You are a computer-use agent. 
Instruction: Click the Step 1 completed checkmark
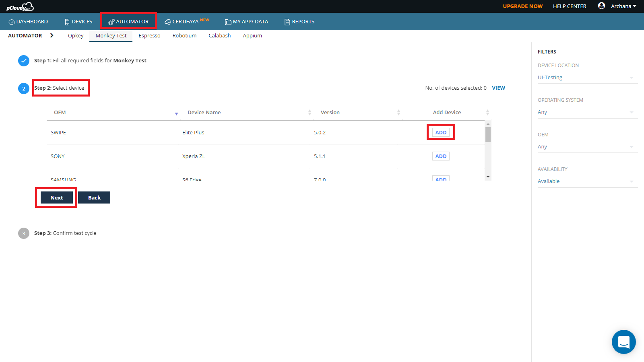[x=24, y=61]
